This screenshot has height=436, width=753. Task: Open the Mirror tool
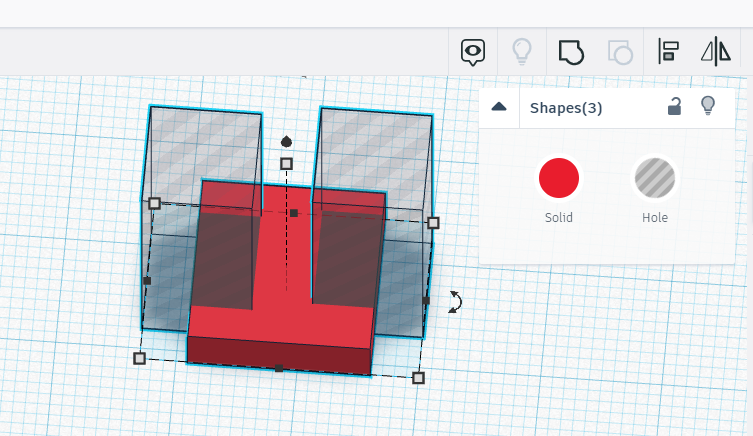[x=716, y=51]
